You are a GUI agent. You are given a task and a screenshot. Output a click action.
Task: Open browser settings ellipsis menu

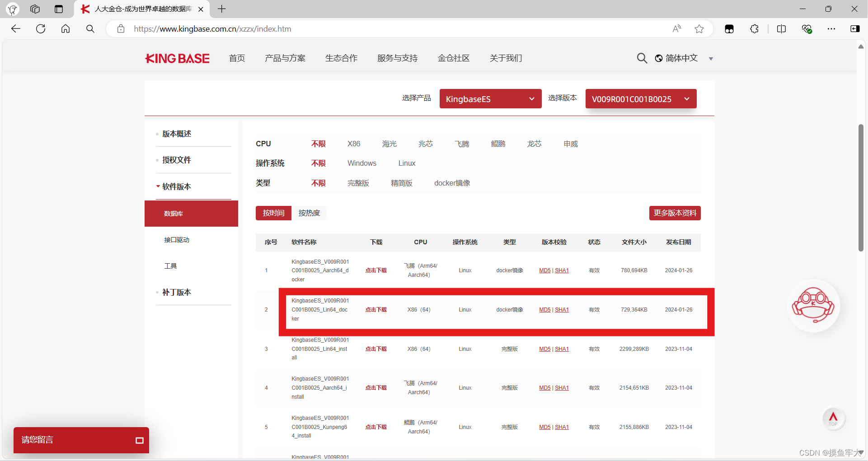coord(831,29)
